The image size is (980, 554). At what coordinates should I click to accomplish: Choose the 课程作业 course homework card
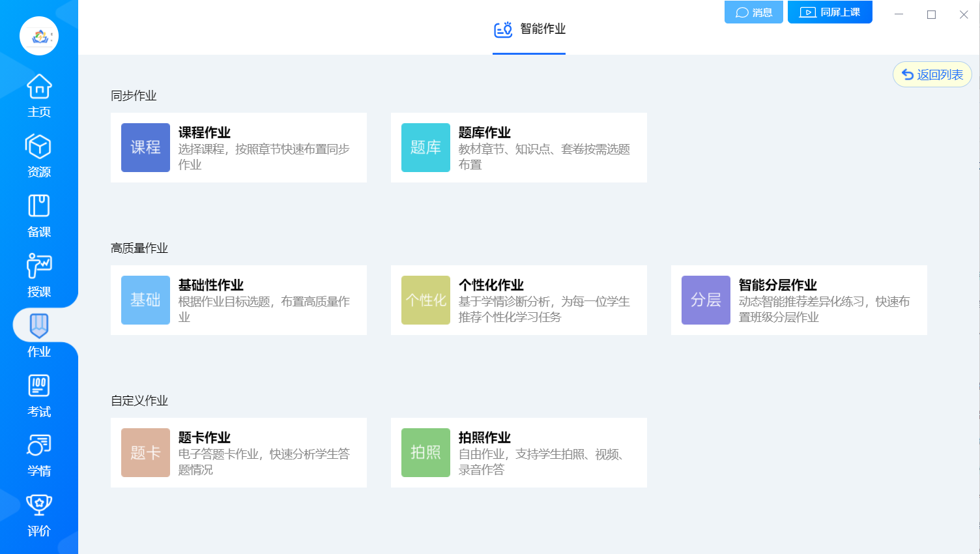click(238, 148)
